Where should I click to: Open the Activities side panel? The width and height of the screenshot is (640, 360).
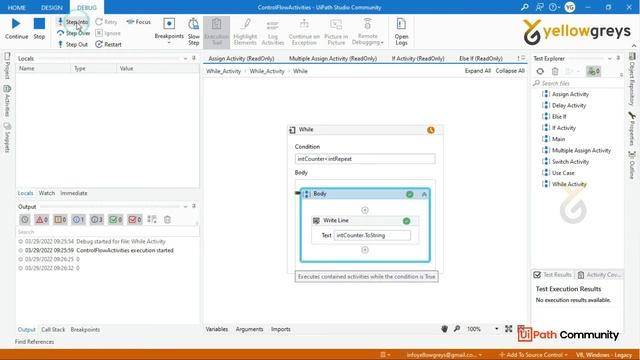click(7, 101)
